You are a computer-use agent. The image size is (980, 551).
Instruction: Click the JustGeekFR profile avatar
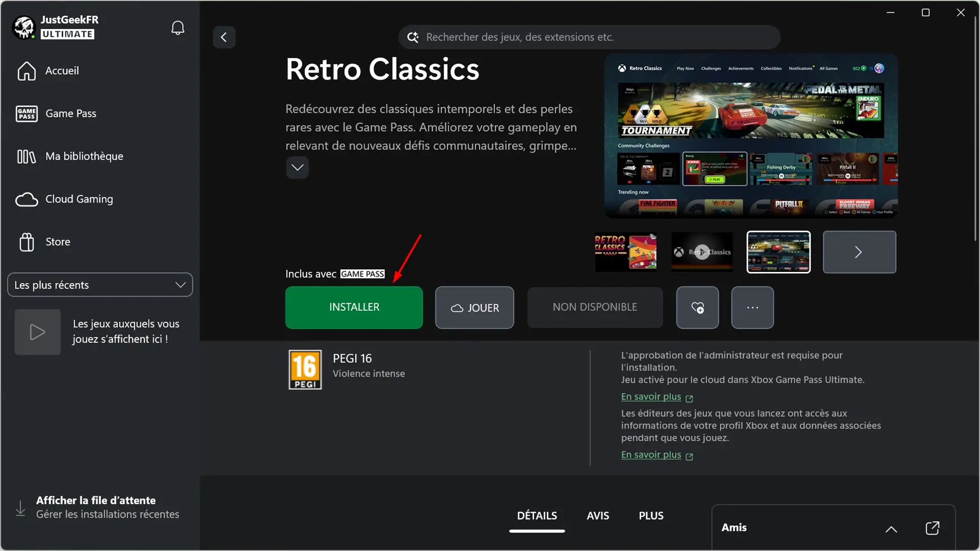(x=23, y=27)
